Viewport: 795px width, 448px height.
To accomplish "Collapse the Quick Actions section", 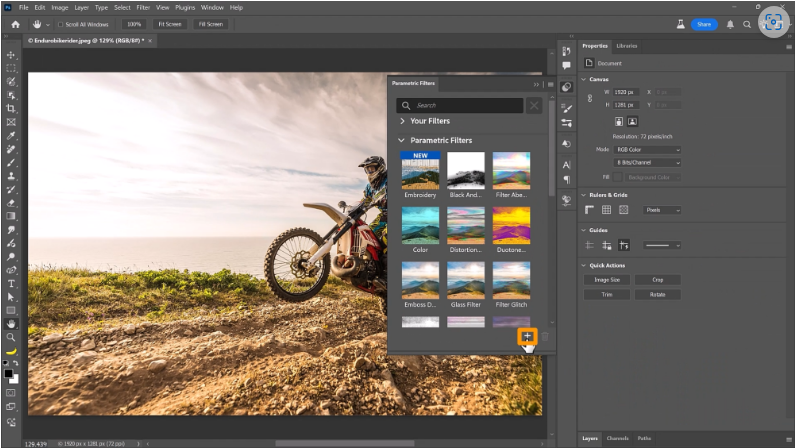I will (x=584, y=266).
